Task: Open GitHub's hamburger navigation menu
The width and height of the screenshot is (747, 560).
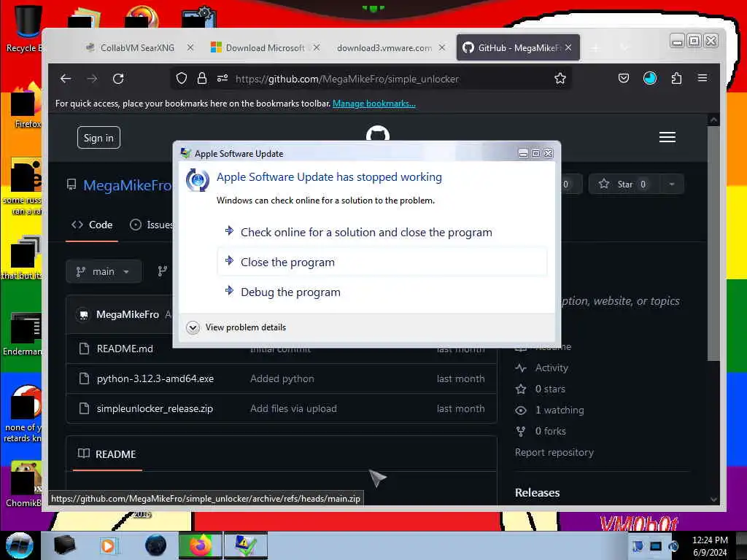Action: [x=667, y=137]
